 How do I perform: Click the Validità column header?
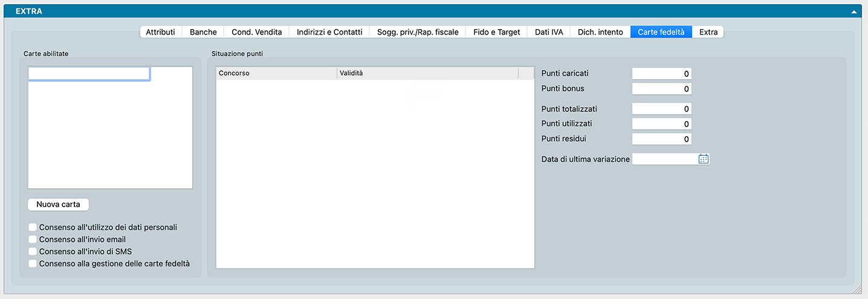tap(427, 73)
